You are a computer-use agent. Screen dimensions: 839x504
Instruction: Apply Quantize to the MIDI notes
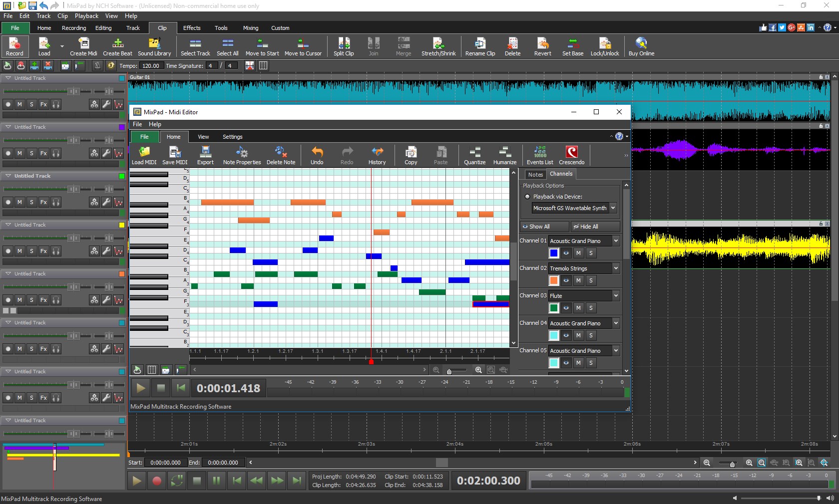pos(474,155)
